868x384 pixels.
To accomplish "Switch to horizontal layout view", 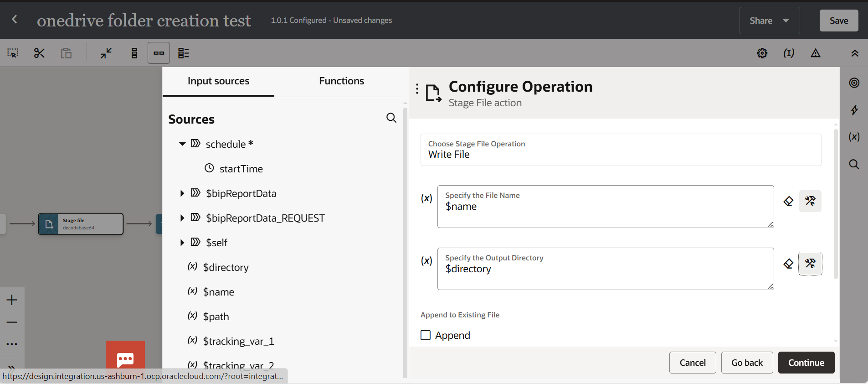I will pos(159,53).
